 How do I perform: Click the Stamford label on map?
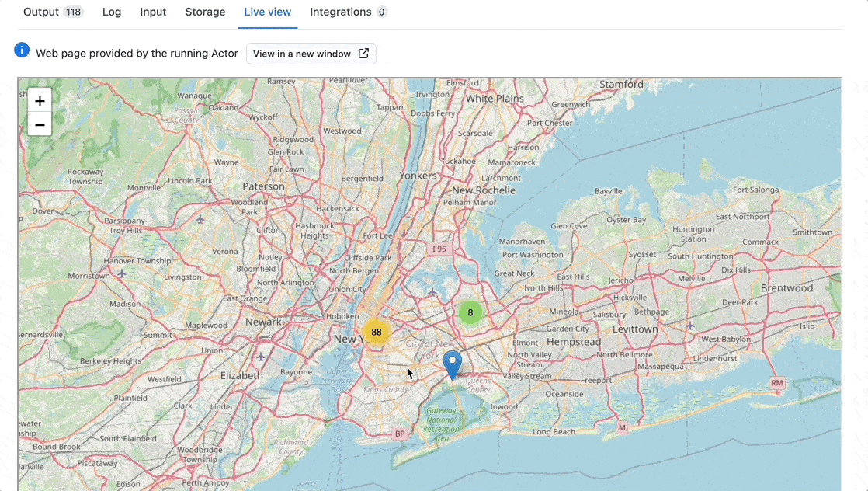coord(621,84)
